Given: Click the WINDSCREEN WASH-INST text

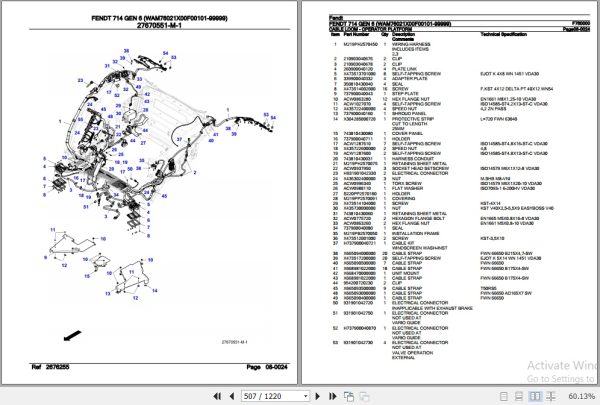Looking at the screenshot, I should [x=419, y=248].
